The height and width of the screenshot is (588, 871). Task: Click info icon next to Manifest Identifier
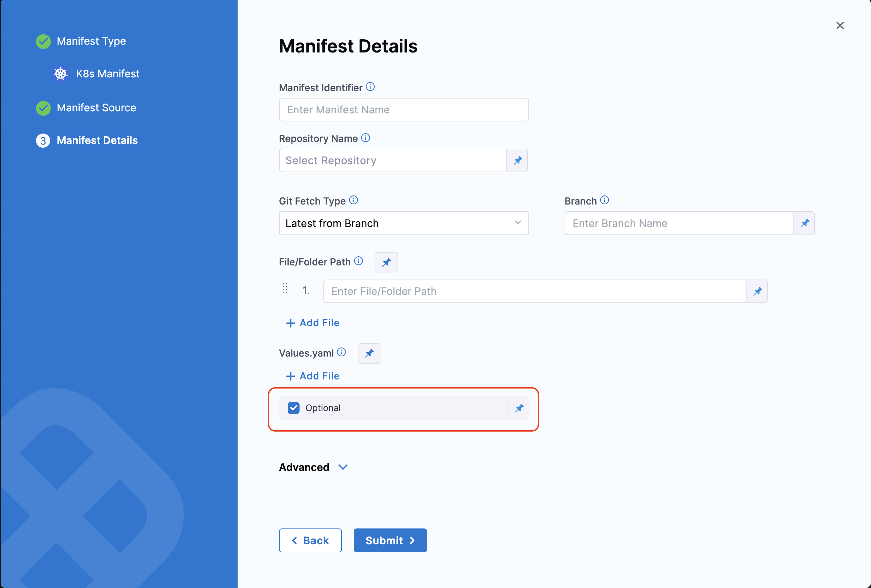(x=370, y=87)
